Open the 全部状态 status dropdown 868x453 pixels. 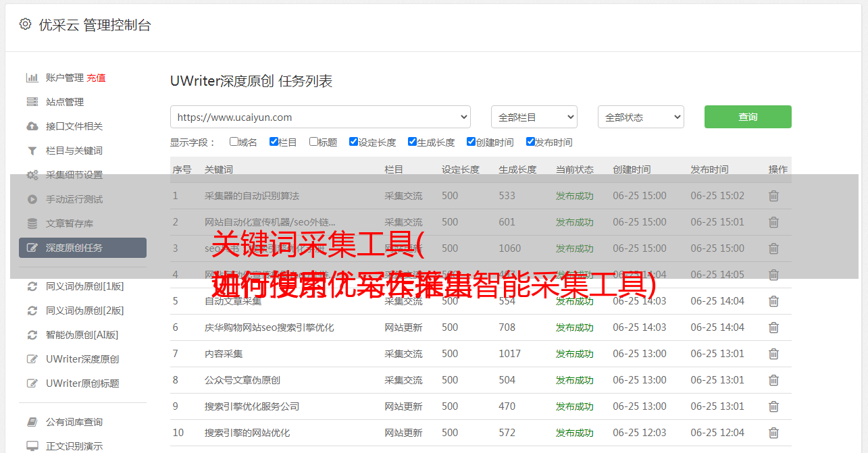(640, 117)
